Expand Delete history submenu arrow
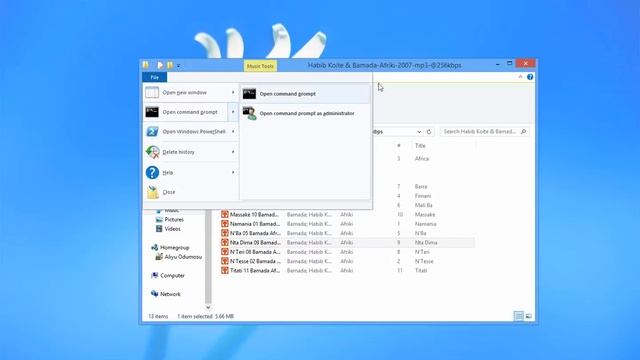The image size is (640, 360). tap(233, 152)
